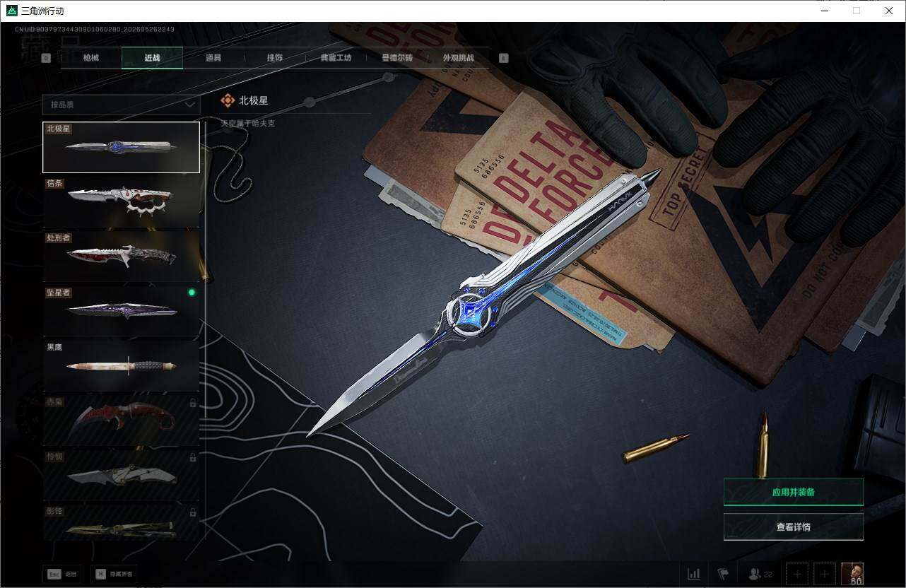Open the 挂饰 (charms) tab
906x588 pixels.
[275, 58]
